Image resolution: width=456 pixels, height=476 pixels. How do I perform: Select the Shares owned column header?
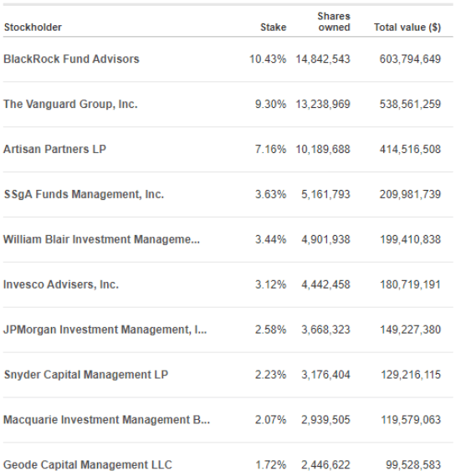(x=334, y=22)
